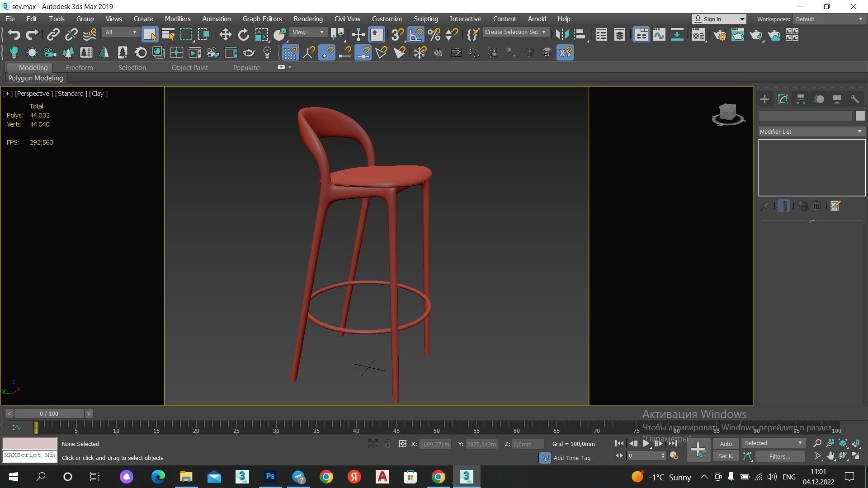Switch to the Freeform ribbon tab
Image resolution: width=868 pixels, height=488 pixels.
pos(79,68)
